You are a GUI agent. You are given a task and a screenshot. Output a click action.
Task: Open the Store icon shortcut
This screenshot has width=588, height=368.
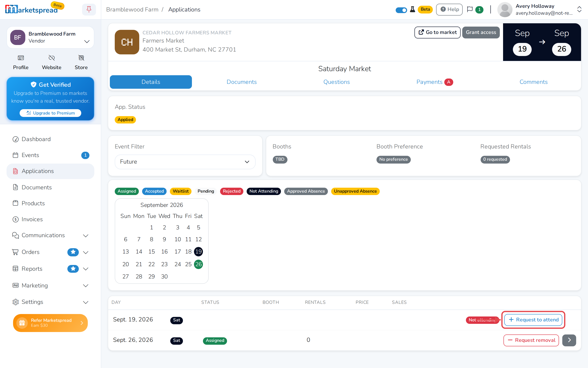pos(81,63)
